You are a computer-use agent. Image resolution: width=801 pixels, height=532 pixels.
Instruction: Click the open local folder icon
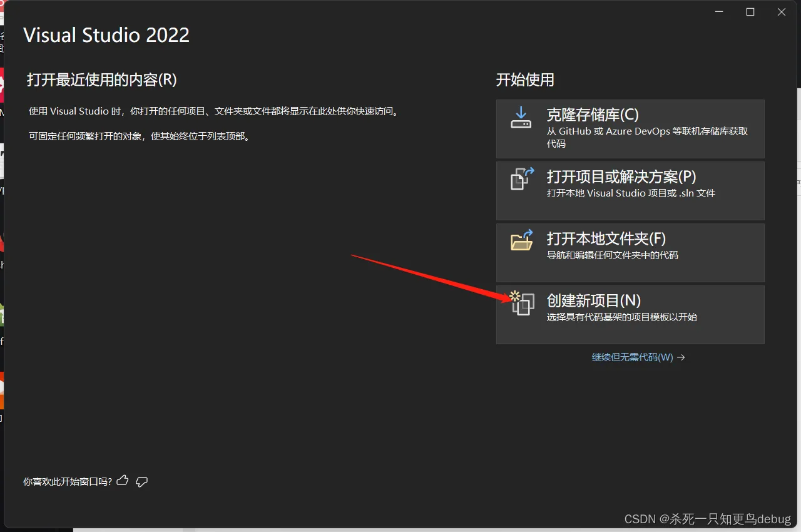point(522,240)
